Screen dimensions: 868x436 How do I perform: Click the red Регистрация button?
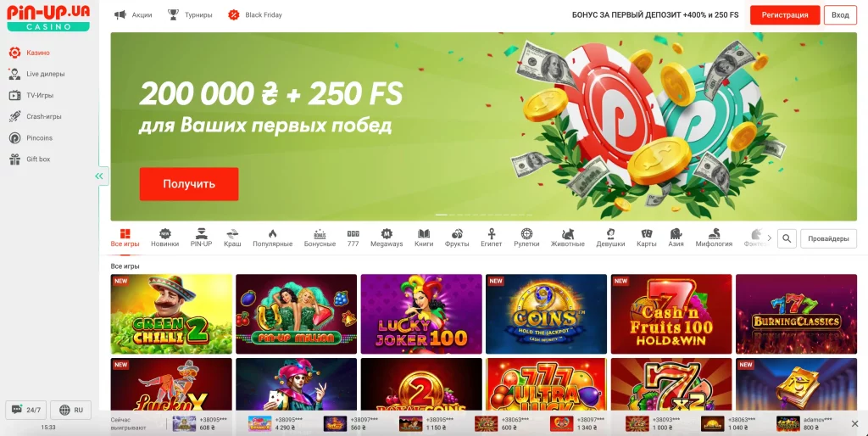(784, 15)
